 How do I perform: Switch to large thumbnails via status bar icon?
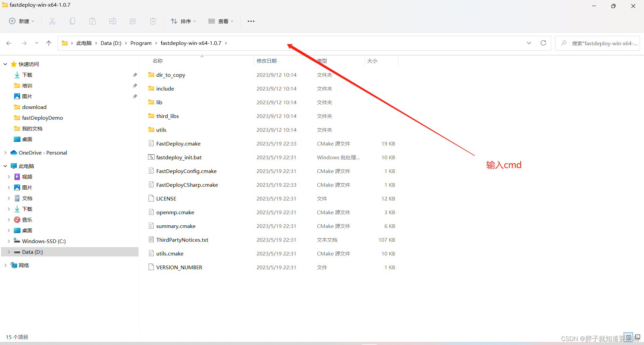(637, 337)
